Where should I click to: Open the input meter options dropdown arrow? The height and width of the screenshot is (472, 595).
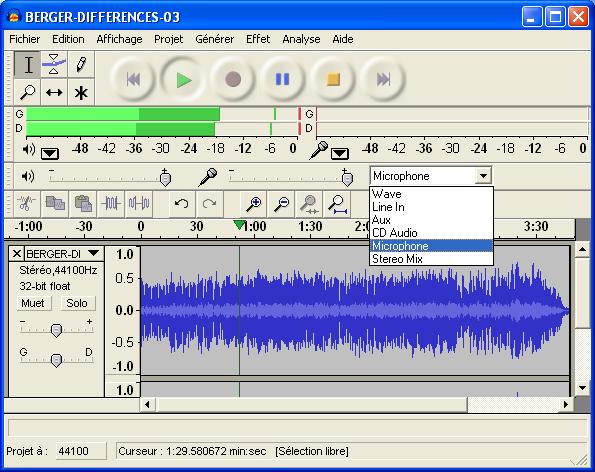tap(340, 154)
